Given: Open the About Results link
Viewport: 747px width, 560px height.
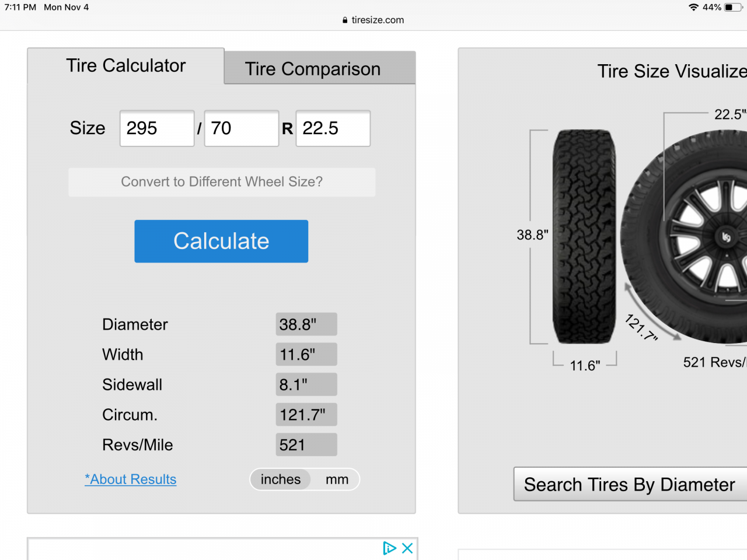Looking at the screenshot, I should (x=131, y=480).
